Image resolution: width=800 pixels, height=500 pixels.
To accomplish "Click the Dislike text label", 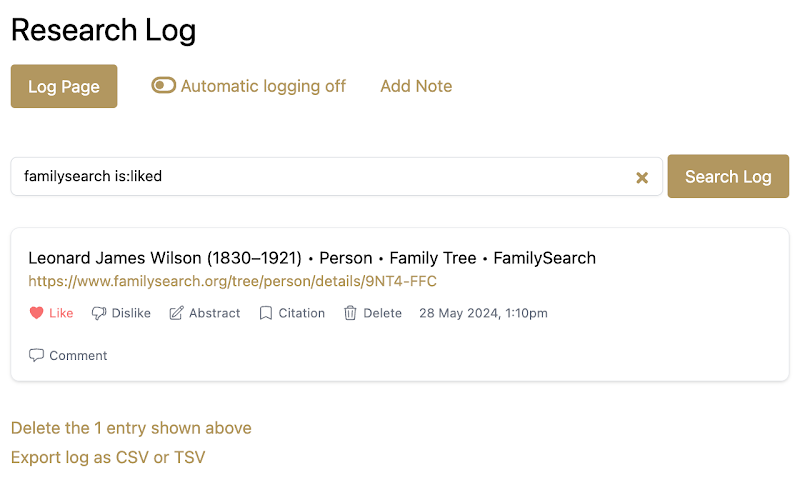I will [x=131, y=313].
